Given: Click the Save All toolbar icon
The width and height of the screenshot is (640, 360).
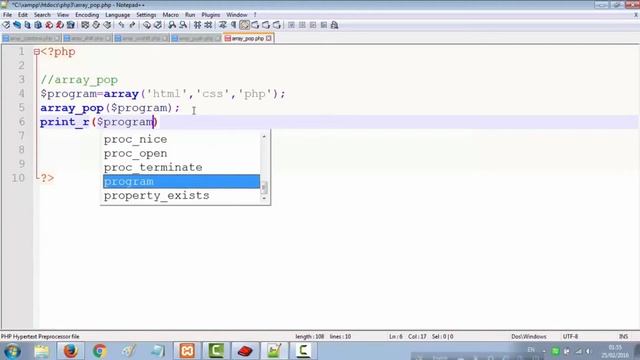Looking at the screenshot, I should (x=38, y=25).
